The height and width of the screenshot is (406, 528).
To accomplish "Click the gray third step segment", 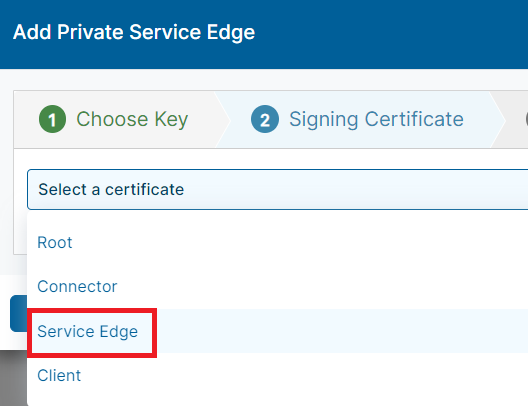I will pyautogui.click(x=517, y=119).
